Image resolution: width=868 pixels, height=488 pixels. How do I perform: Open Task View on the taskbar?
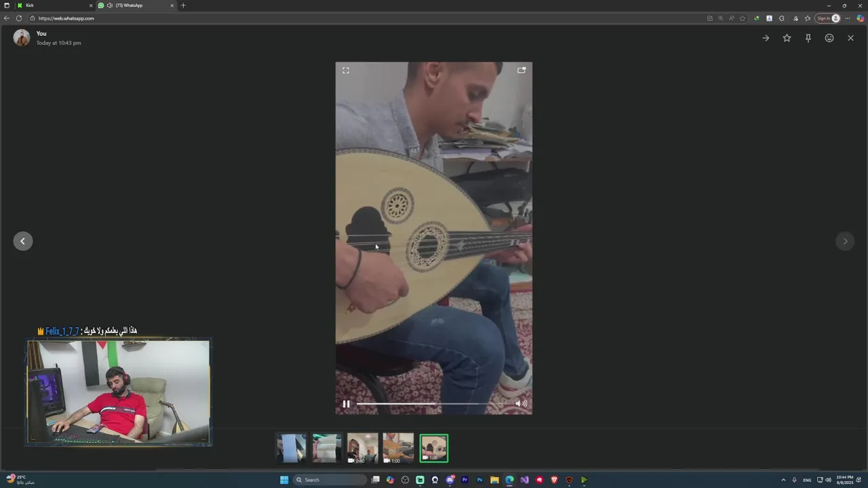(375, 480)
